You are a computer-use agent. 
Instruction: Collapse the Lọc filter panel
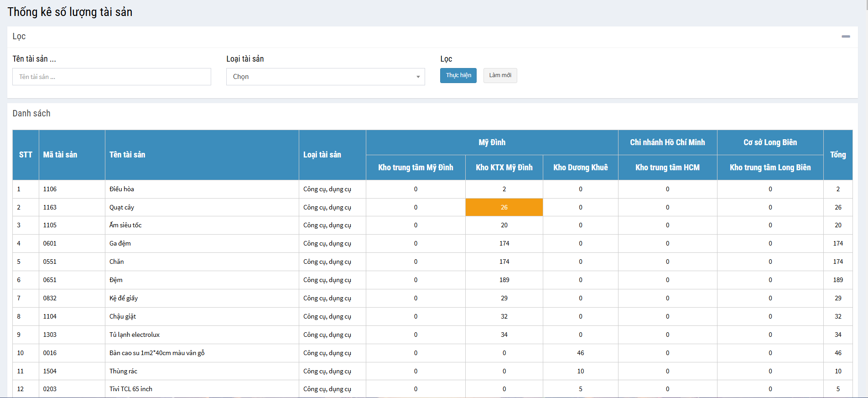(846, 37)
